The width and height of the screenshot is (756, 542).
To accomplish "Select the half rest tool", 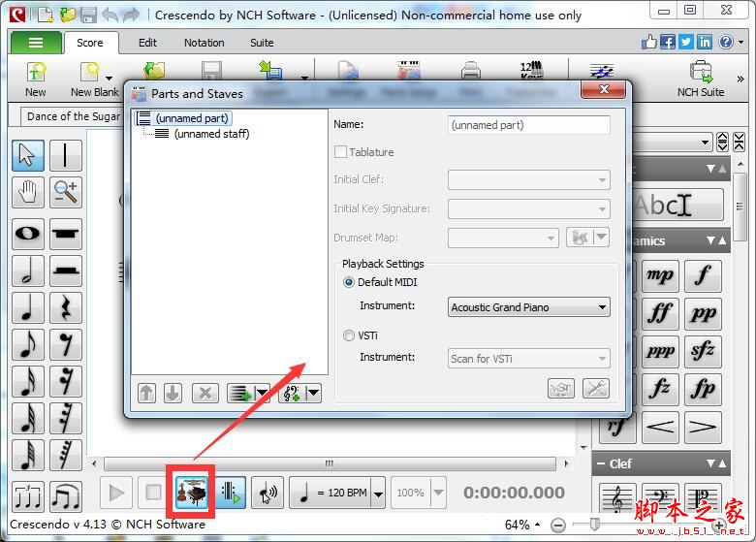I will (x=66, y=271).
